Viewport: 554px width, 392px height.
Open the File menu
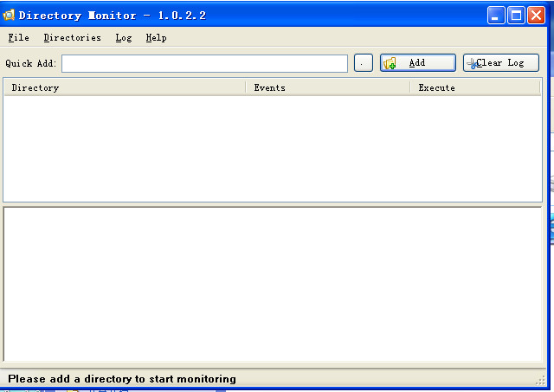[x=19, y=37]
